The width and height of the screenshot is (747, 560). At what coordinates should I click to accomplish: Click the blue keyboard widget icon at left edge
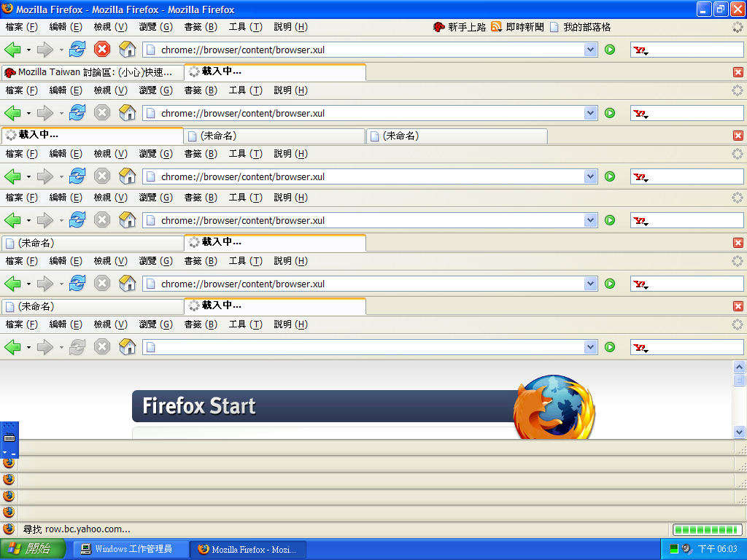(9, 437)
